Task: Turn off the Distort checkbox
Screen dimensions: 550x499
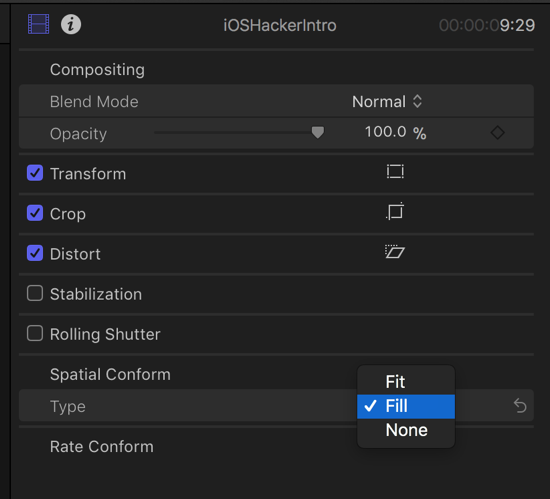Action: coord(35,253)
